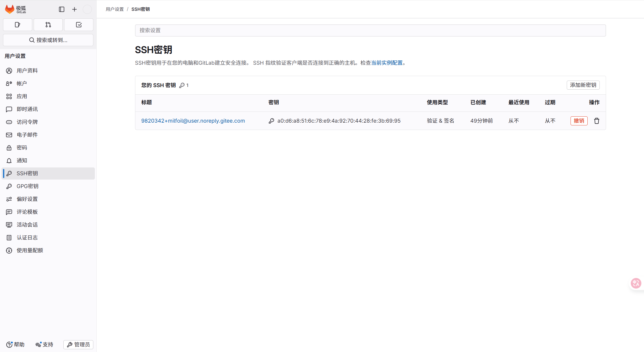Screen dimensions: 644x352
Task: Delete the SSH key with trash icon
Action: pos(596,121)
